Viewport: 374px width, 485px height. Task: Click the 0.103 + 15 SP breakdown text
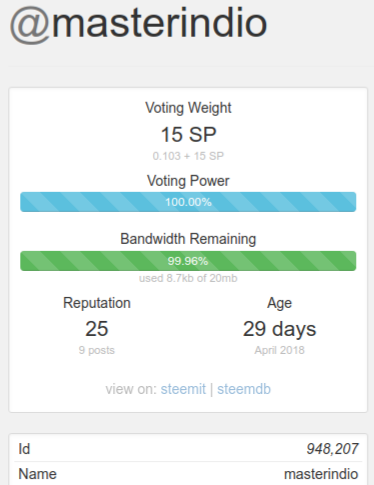coord(188,156)
